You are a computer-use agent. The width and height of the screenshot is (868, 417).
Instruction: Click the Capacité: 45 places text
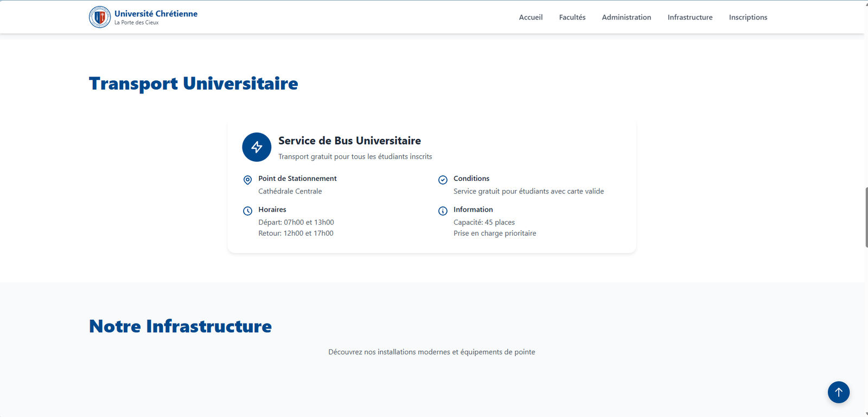tap(484, 222)
